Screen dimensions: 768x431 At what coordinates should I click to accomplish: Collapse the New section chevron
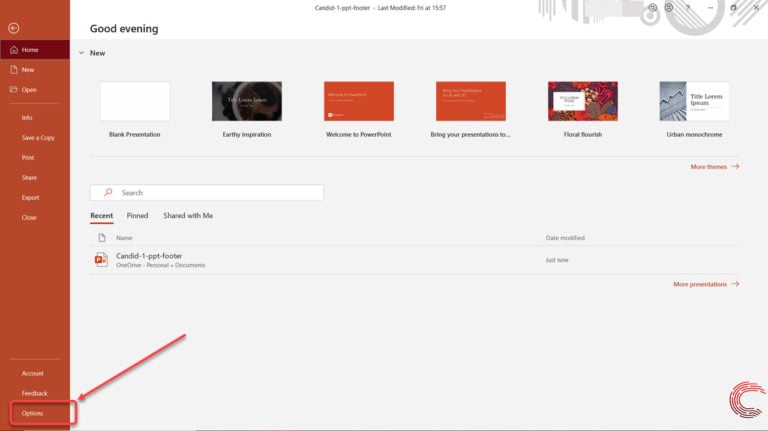pyautogui.click(x=81, y=53)
